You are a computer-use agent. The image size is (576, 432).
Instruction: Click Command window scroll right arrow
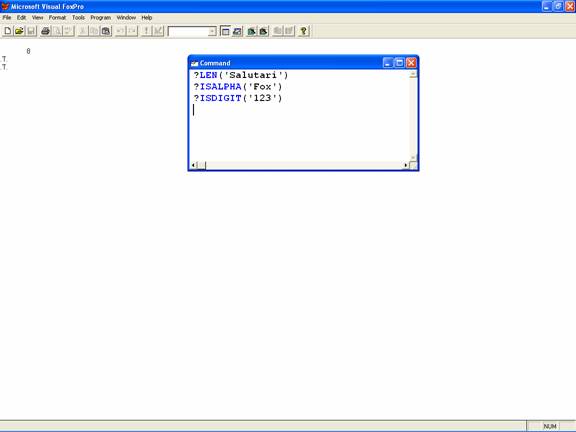coord(406,165)
